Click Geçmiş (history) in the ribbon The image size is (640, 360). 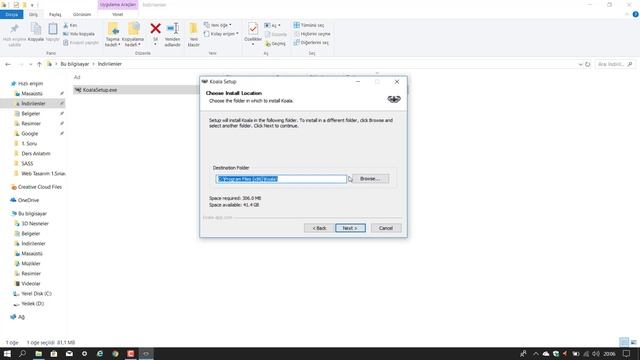[x=275, y=43]
